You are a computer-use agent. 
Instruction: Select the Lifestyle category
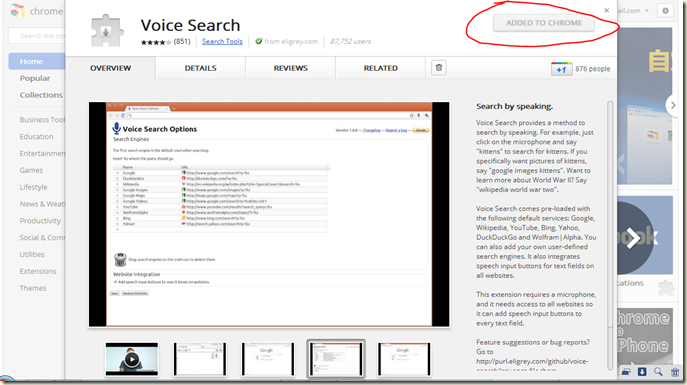pyautogui.click(x=33, y=187)
